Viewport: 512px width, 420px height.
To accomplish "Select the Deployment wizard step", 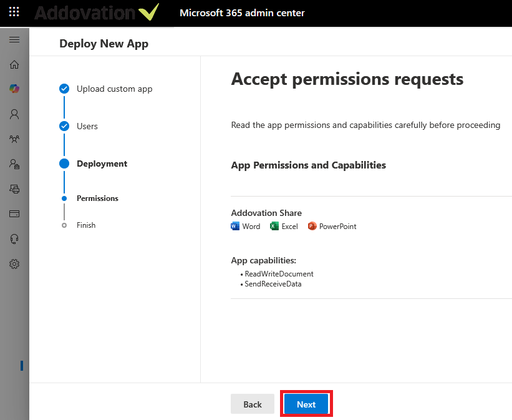I will click(102, 164).
